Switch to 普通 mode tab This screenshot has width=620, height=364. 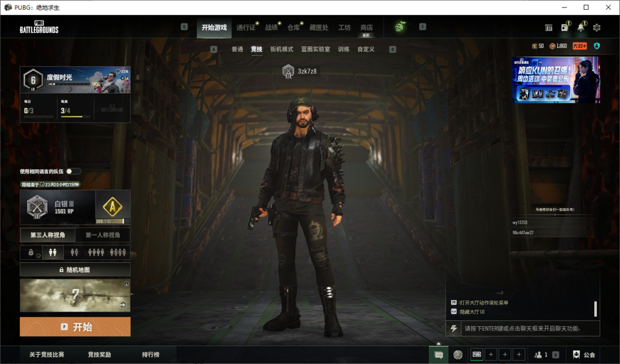(237, 49)
